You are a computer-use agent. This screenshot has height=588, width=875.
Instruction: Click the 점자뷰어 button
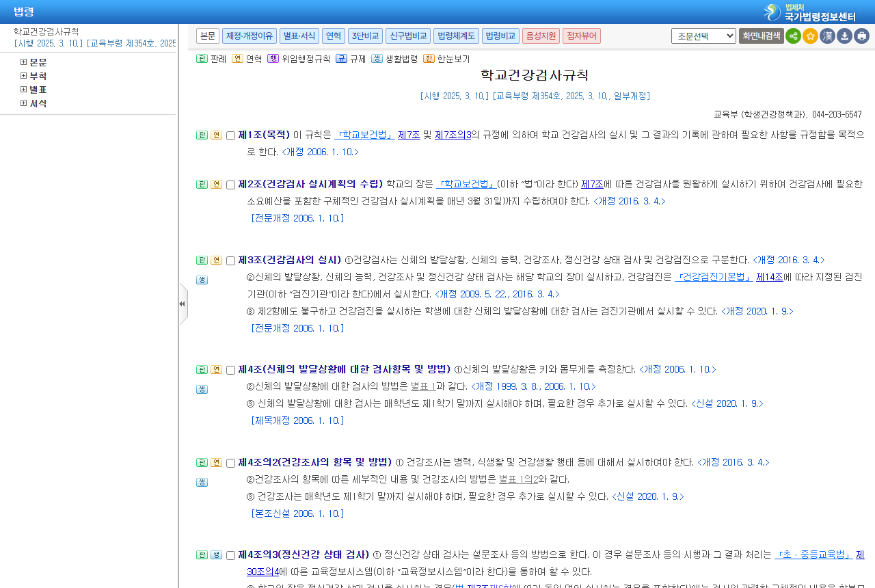tap(582, 36)
